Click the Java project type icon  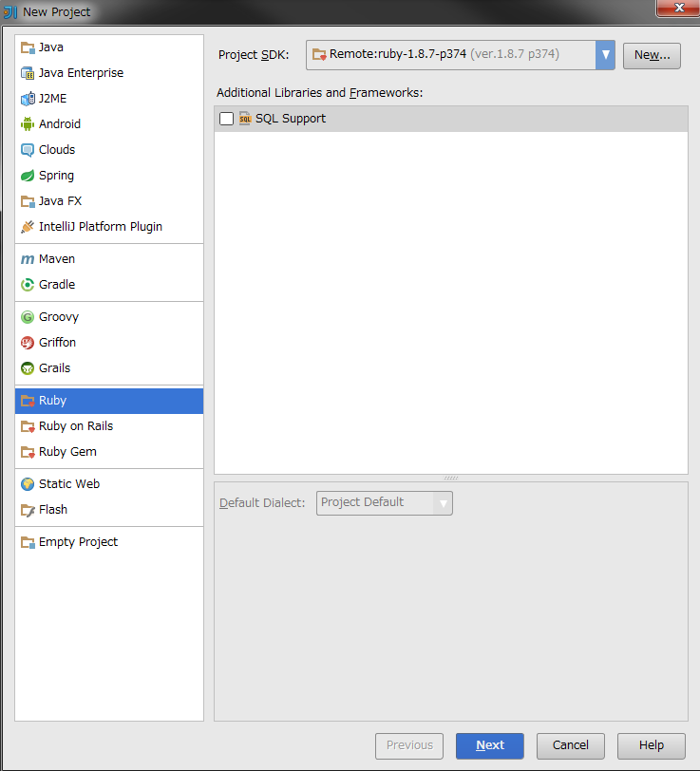(x=28, y=47)
